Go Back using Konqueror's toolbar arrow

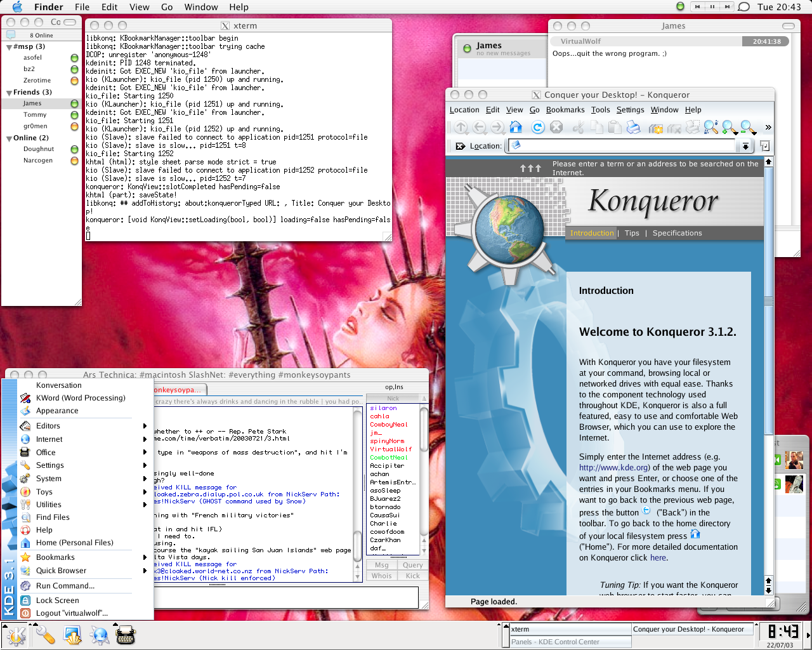pyautogui.click(x=480, y=128)
